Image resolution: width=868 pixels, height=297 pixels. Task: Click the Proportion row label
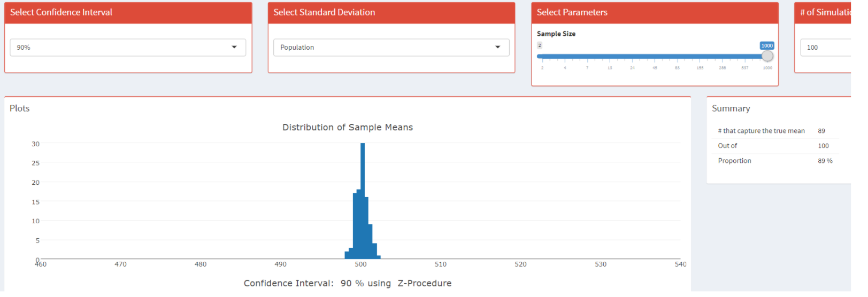tap(734, 161)
